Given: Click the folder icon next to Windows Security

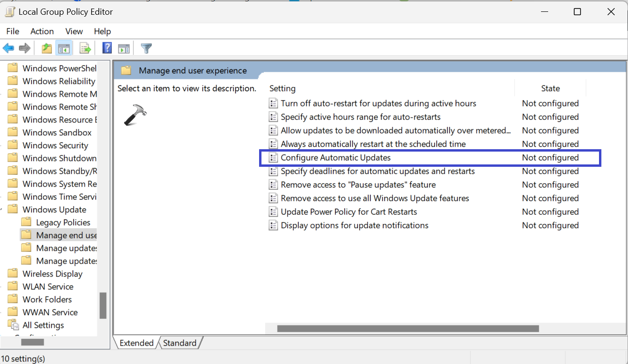Looking at the screenshot, I should click(x=13, y=145).
